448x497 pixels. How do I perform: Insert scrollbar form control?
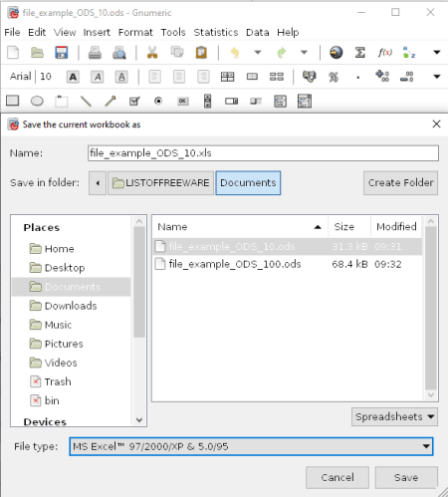[207, 101]
